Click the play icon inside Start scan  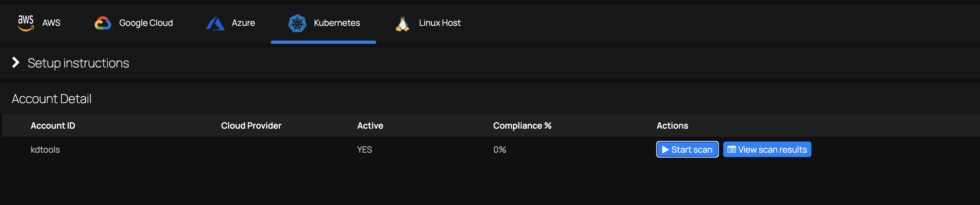(665, 149)
